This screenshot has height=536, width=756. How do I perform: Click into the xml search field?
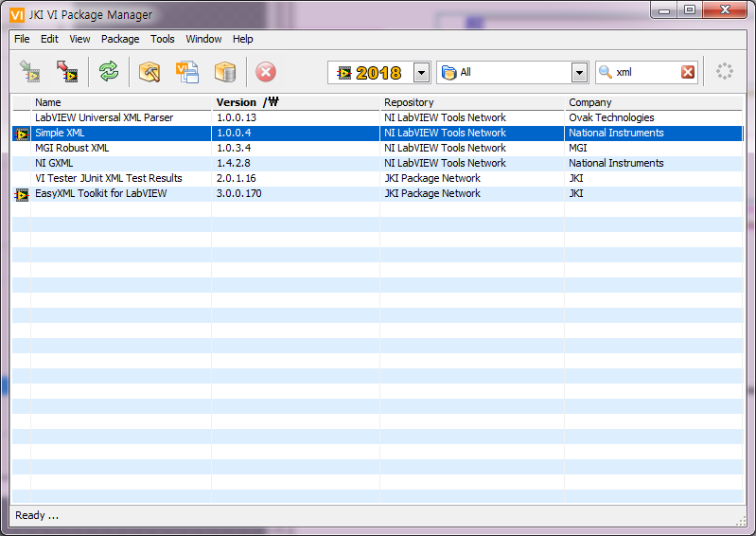pyautogui.click(x=646, y=72)
